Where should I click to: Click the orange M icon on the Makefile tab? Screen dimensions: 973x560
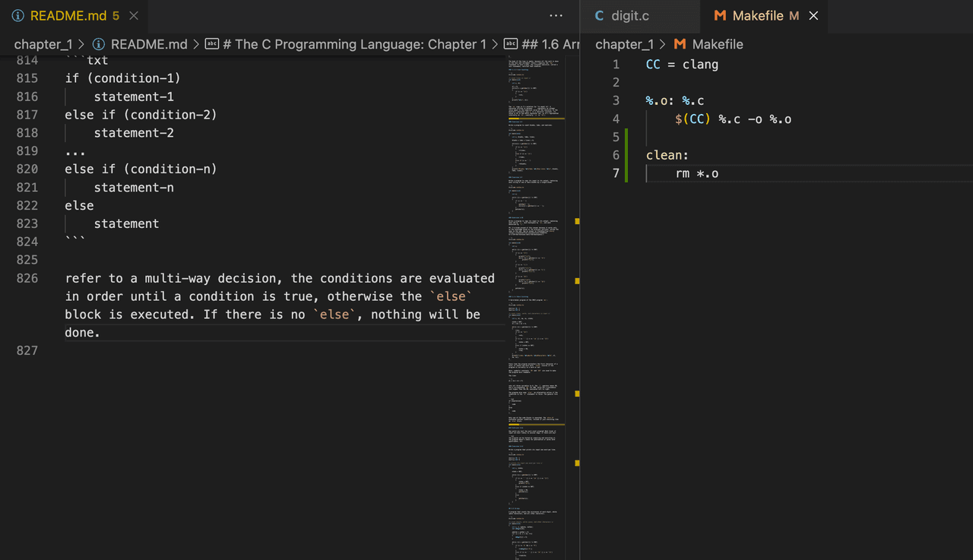720,15
